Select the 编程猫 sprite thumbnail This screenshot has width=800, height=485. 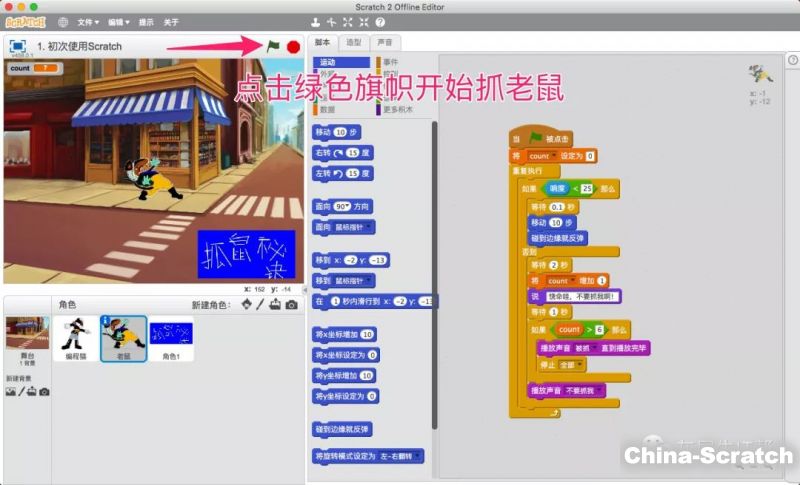point(75,338)
